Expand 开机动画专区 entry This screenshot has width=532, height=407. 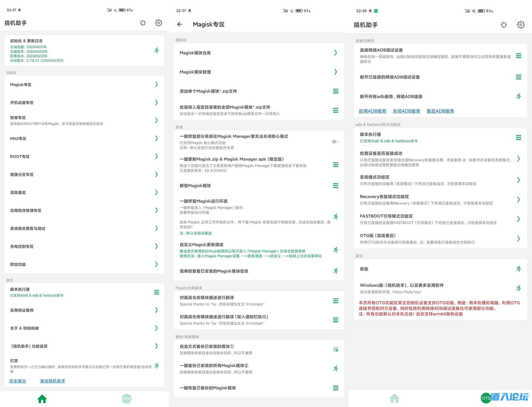[84, 103]
